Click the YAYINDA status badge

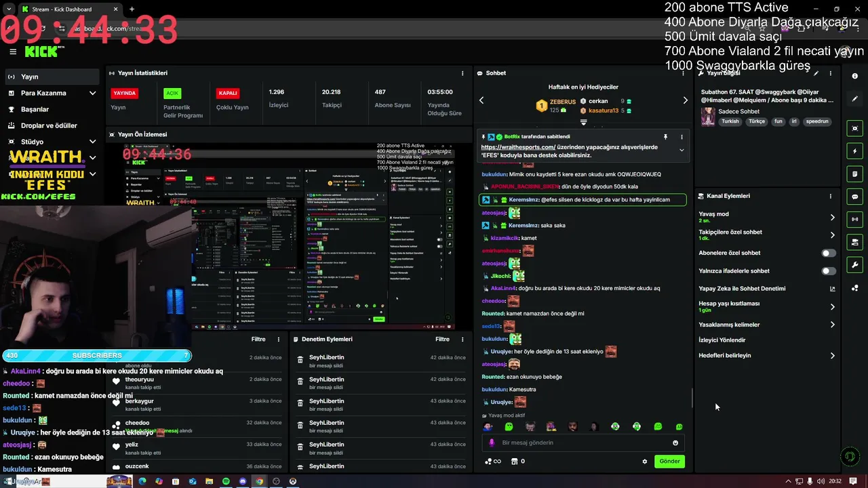tap(125, 93)
